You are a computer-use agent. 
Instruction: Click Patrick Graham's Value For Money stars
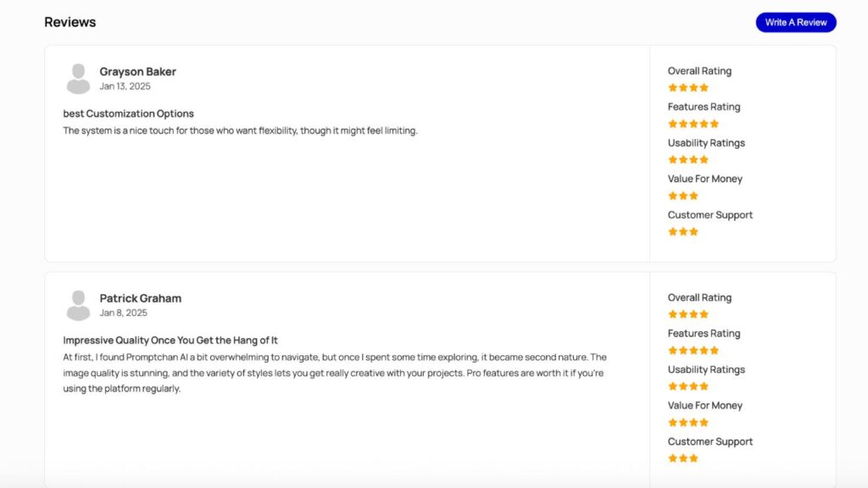click(687, 422)
